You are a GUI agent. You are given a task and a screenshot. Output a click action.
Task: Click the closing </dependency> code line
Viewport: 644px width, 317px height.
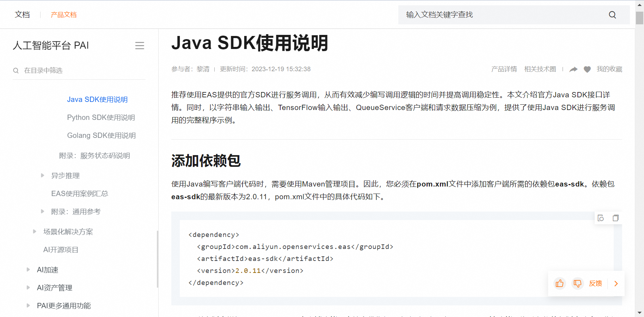tap(216, 283)
